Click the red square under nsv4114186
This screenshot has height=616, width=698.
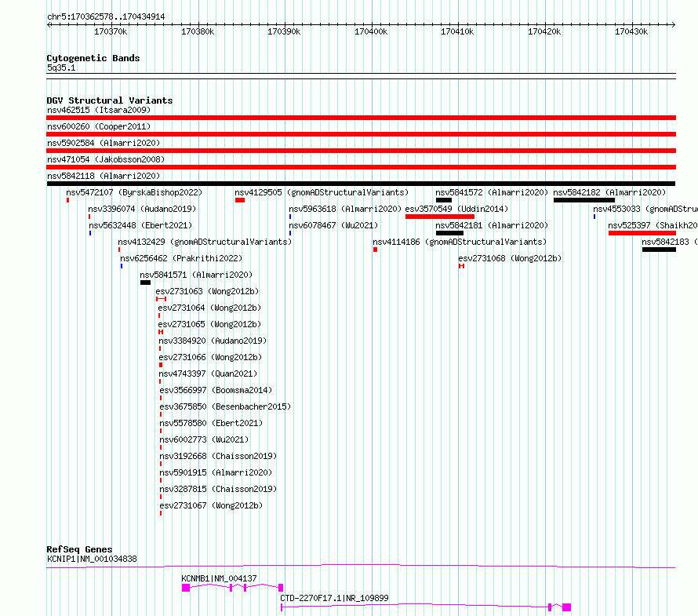[x=375, y=250]
